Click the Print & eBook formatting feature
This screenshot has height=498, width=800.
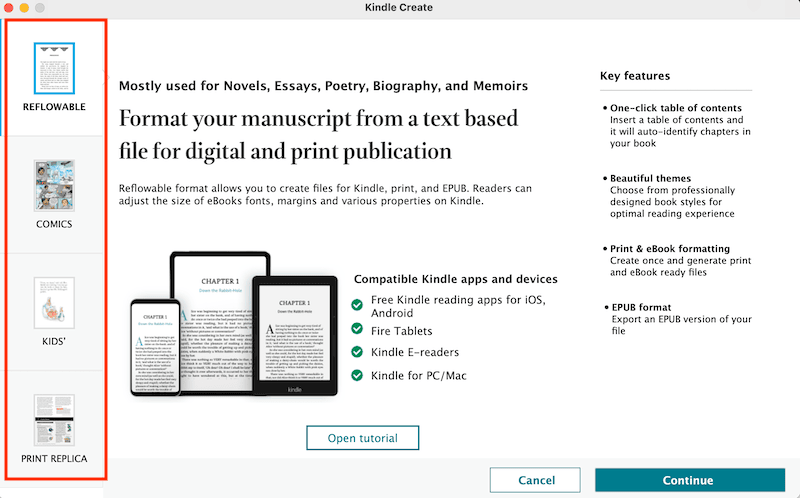pos(678,260)
